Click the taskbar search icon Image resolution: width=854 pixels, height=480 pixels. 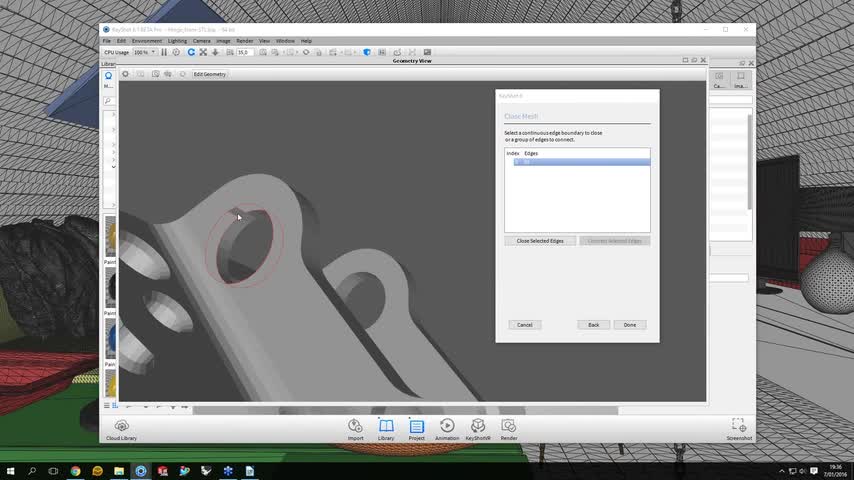(x=32, y=471)
